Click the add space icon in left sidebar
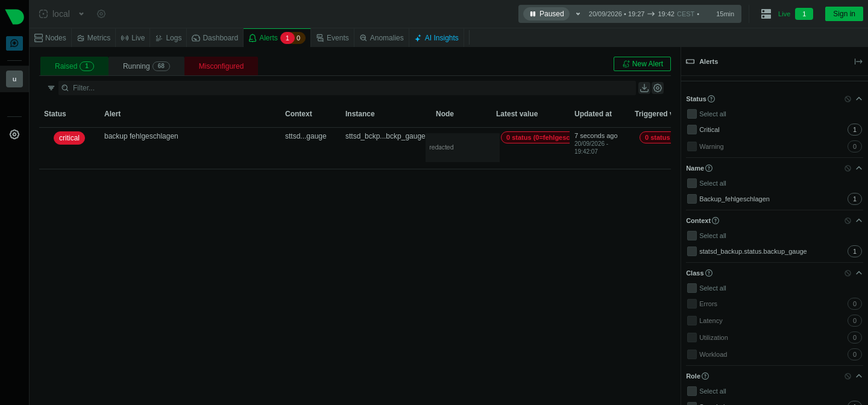868x405 pixels. click(x=14, y=43)
